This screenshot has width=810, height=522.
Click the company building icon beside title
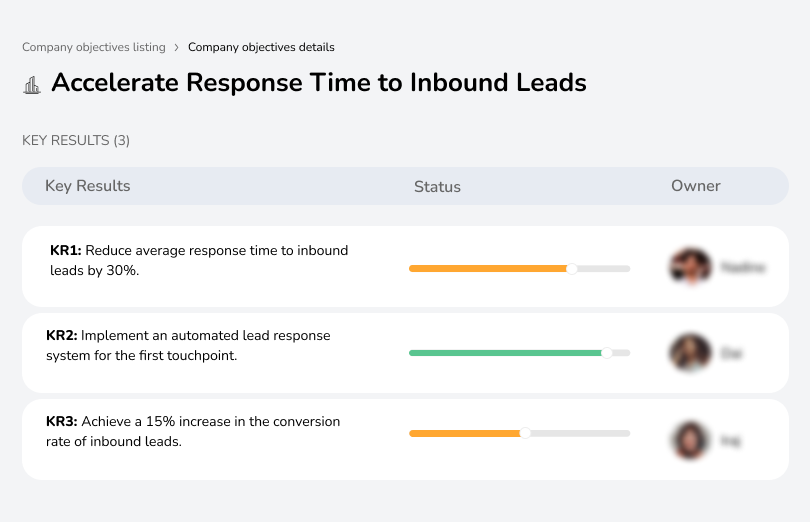coord(32,85)
